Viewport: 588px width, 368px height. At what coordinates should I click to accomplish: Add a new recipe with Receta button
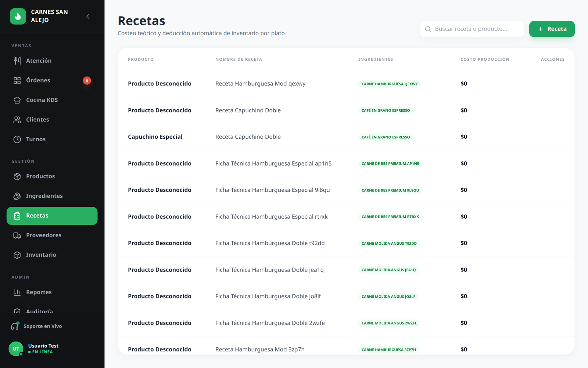click(x=552, y=29)
